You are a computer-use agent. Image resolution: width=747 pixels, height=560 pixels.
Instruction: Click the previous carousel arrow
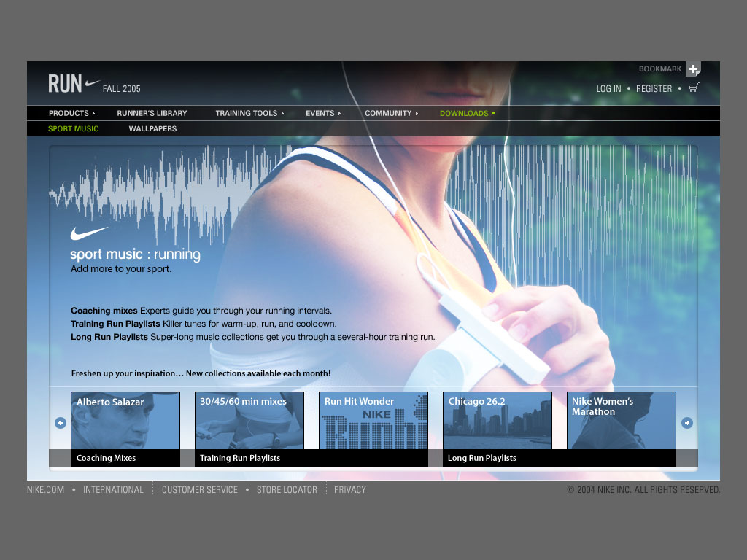point(61,423)
